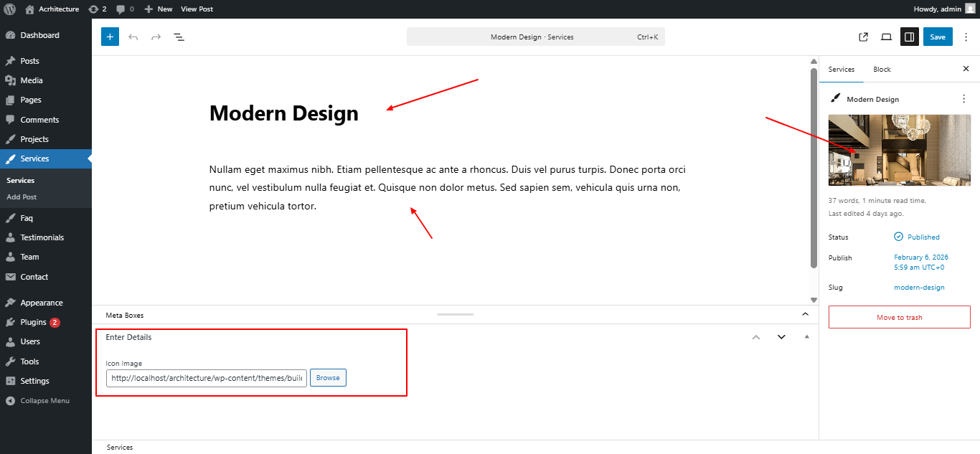The width and height of the screenshot is (980, 454).
Task: Switch to the Block sidebar tab
Action: pos(882,70)
